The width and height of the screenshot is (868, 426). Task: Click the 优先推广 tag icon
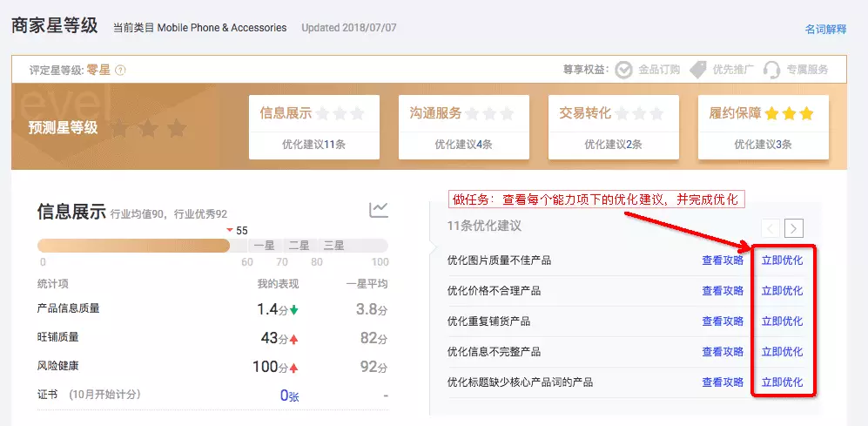tap(697, 70)
